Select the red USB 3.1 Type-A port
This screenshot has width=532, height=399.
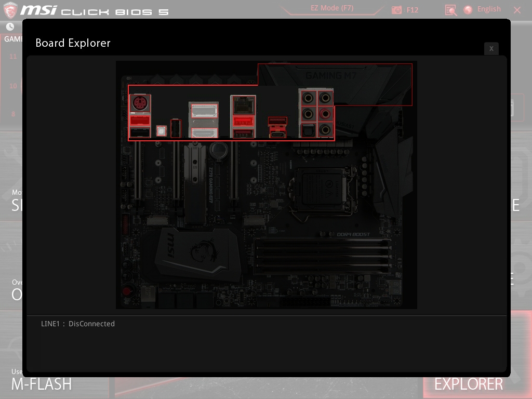[277, 121]
